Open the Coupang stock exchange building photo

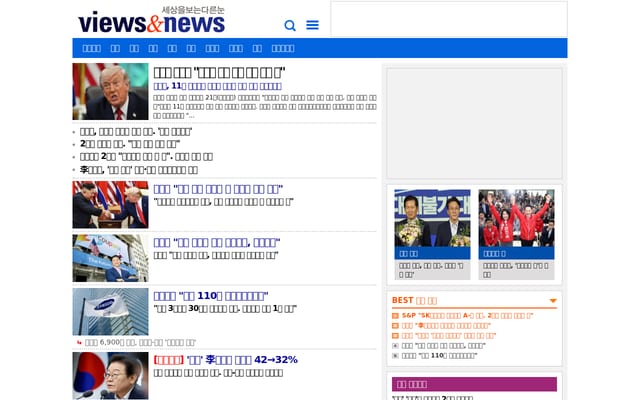pos(111,258)
